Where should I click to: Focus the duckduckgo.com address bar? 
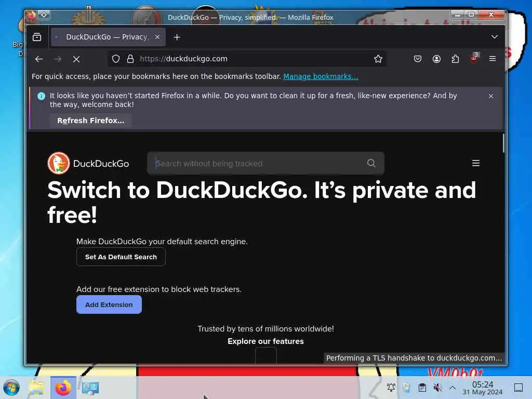247,59
